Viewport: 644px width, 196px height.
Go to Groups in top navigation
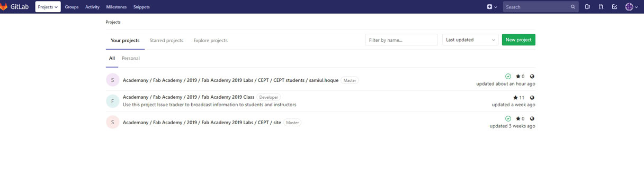tap(71, 7)
